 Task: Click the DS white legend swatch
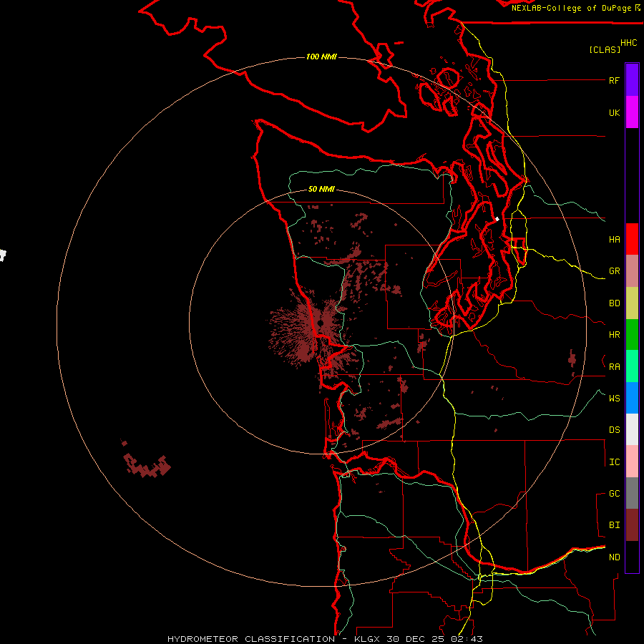[632, 429]
